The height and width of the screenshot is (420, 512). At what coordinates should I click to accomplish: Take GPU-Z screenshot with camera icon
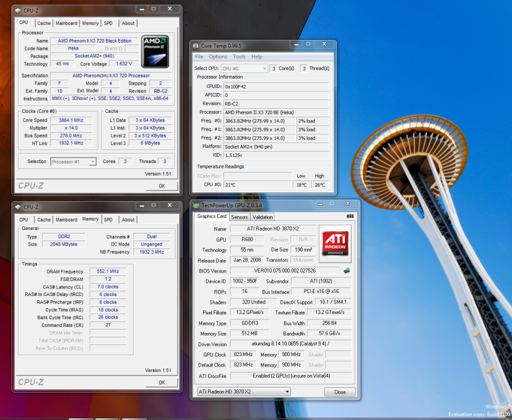click(349, 216)
